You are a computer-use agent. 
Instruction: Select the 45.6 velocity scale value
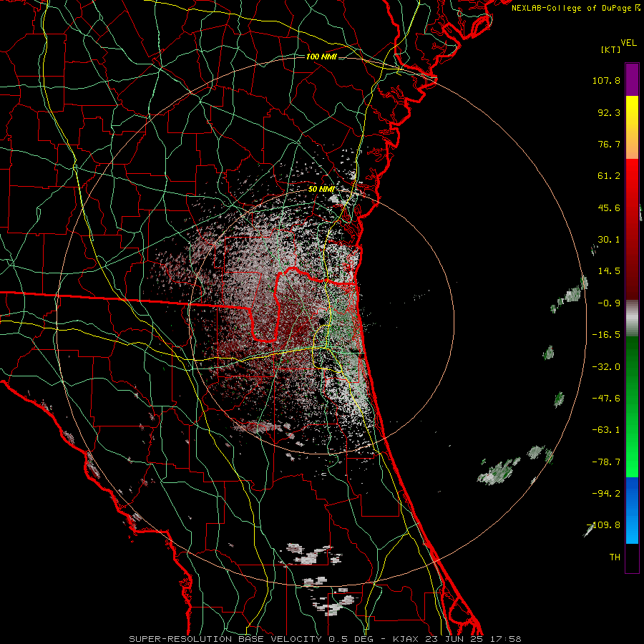pos(609,208)
